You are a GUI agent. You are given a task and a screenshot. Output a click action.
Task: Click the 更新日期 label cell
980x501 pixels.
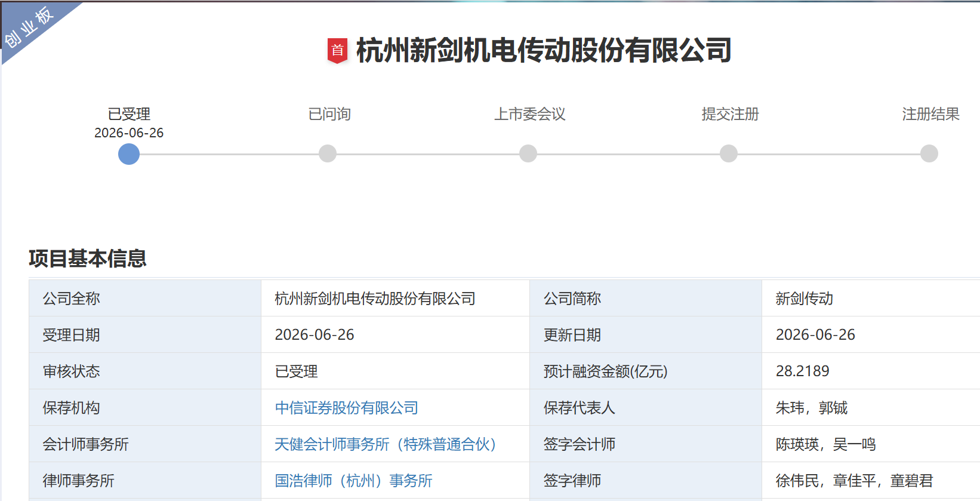tap(646, 335)
